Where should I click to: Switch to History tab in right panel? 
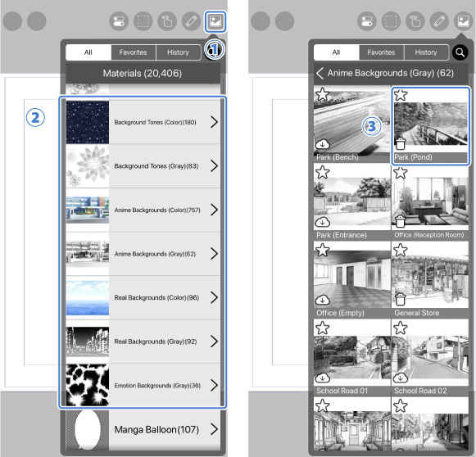point(426,52)
